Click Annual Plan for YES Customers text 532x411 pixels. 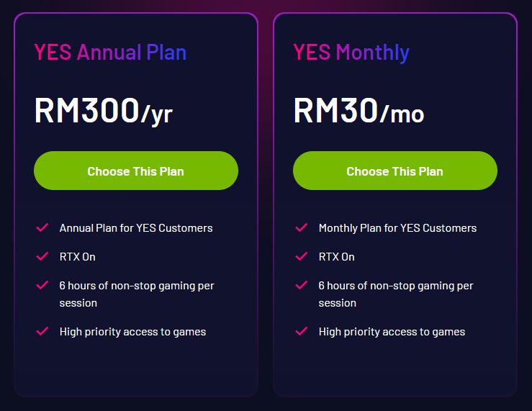click(x=136, y=228)
